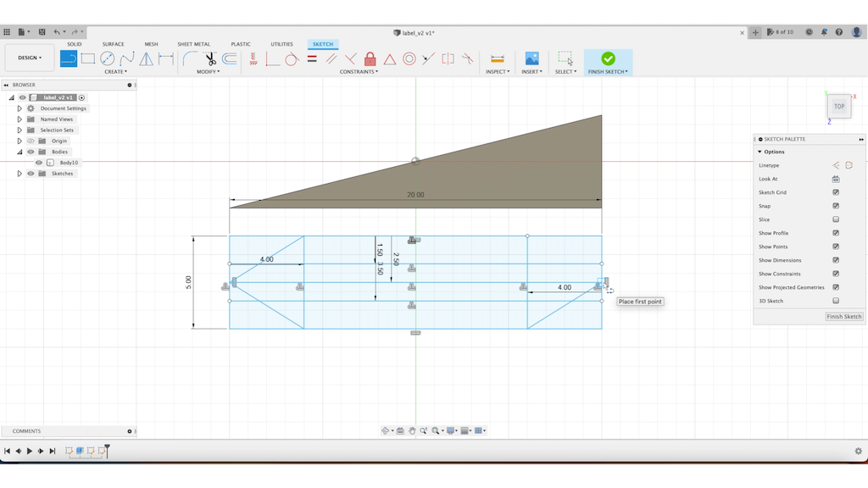
Task: Collapse the Options section in Sketch Palette
Action: 759,152
